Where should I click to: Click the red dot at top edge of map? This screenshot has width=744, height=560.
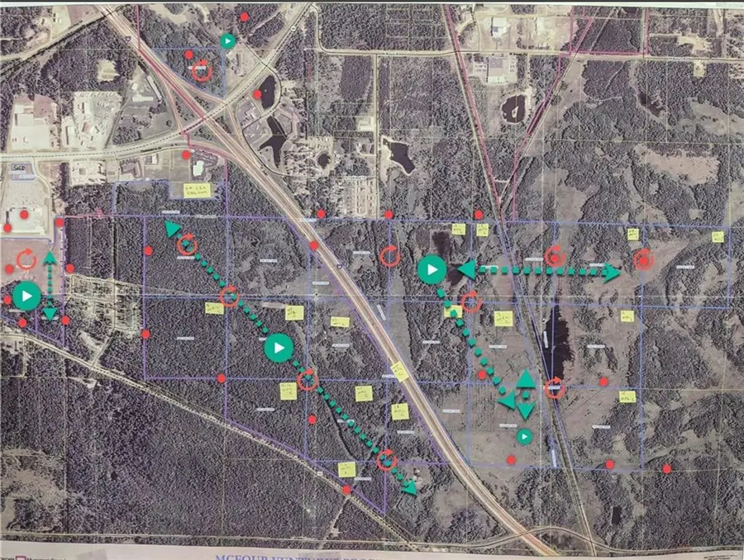click(243, 16)
